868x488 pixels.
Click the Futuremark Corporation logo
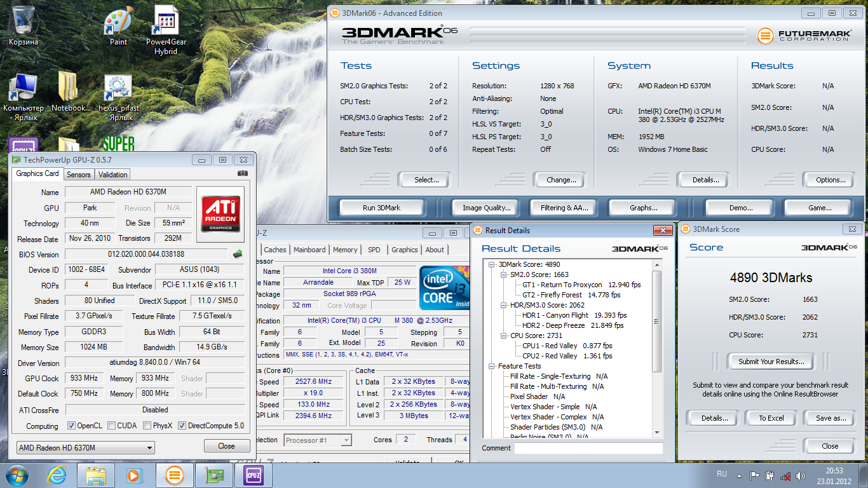point(803,35)
